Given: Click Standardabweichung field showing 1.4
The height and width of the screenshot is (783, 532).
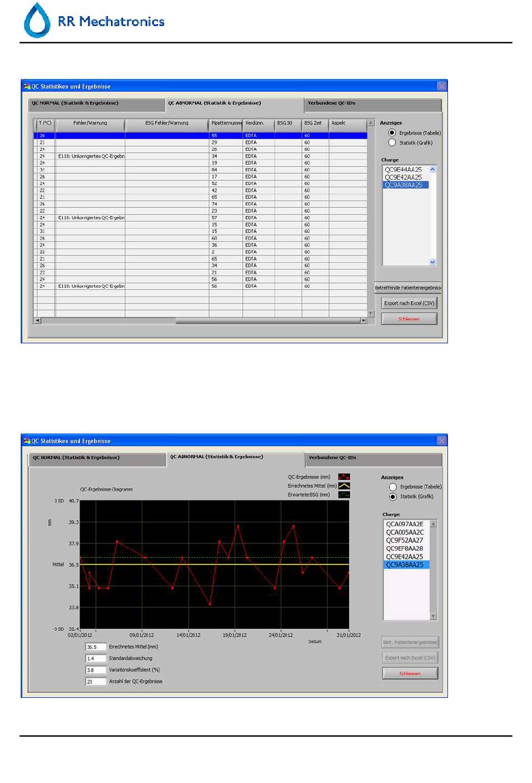Looking at the screenshot, I should pos(96,659).
